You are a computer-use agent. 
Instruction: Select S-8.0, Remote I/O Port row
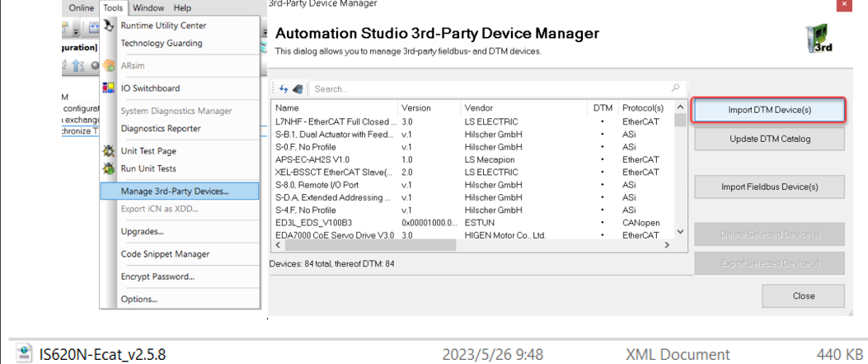(473, 185)
